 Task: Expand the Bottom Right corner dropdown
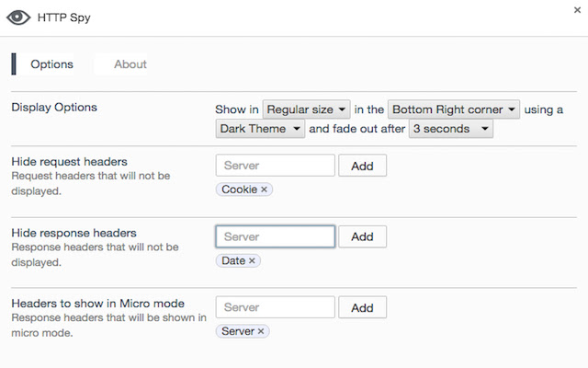coord(454,109)
